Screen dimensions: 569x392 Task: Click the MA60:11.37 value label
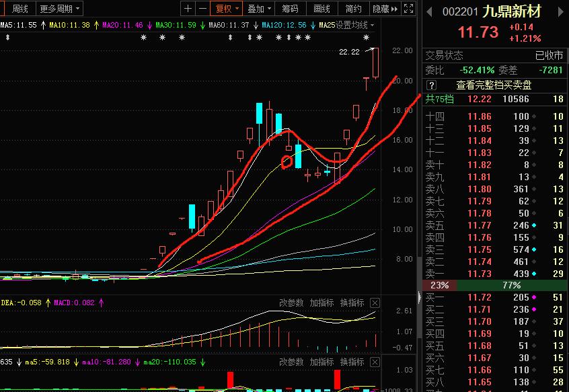pyautogui.click(x=229, y=26)
